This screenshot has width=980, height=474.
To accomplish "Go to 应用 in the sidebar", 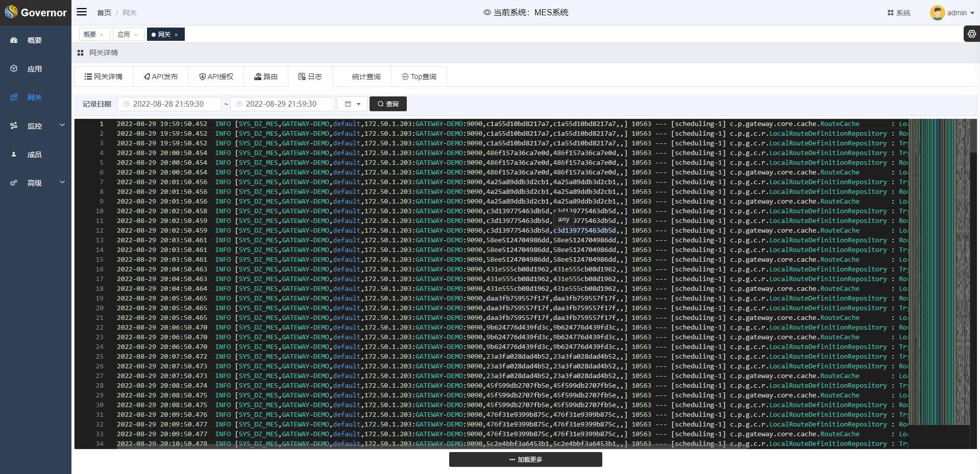I will tap(35, 69).
